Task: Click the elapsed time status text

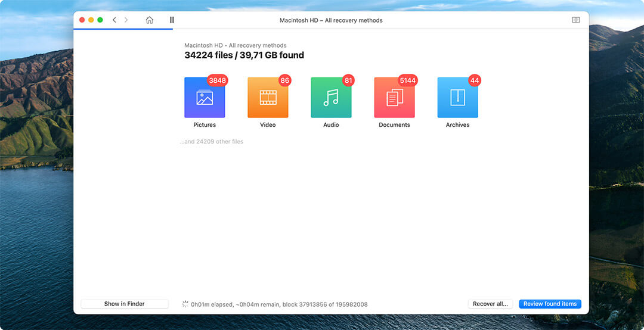Action: click(x=279, y=304)
